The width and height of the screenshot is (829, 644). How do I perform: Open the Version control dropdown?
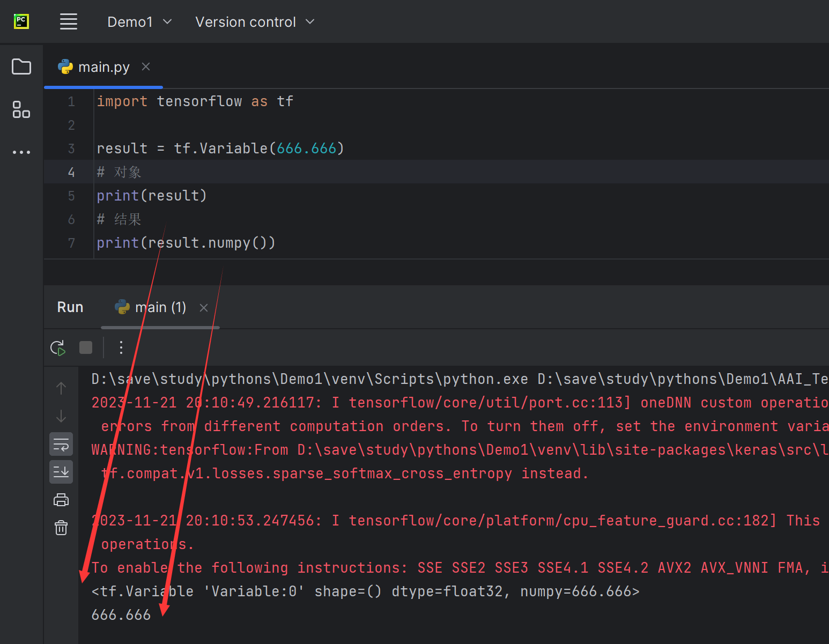(255, 22)
